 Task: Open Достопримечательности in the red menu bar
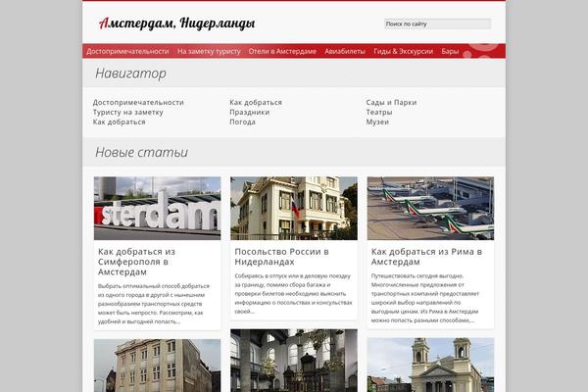pos(127,51)
